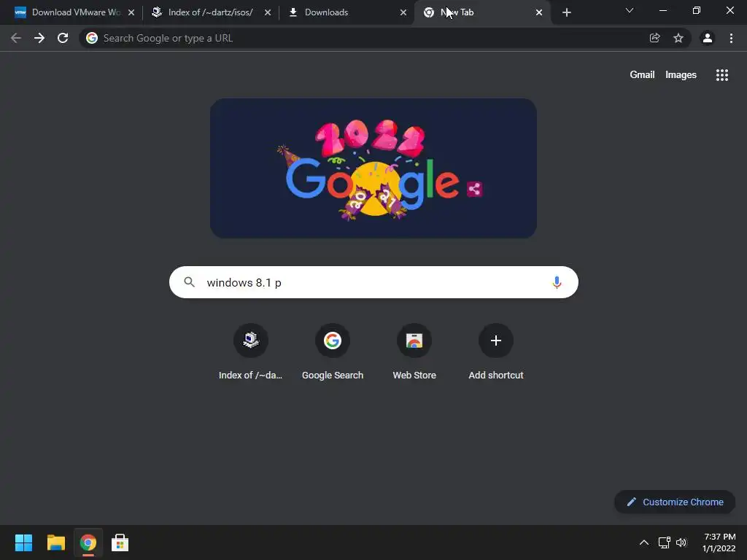Go back to the previous page
Image resolution: width=747 pixels, height=560 pixels.
(x=16, y=38)
